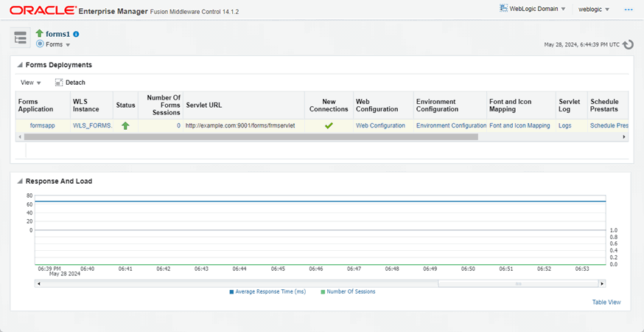Click the Servlet Log column header
644x332 pixels.
(x=571, y=106)
